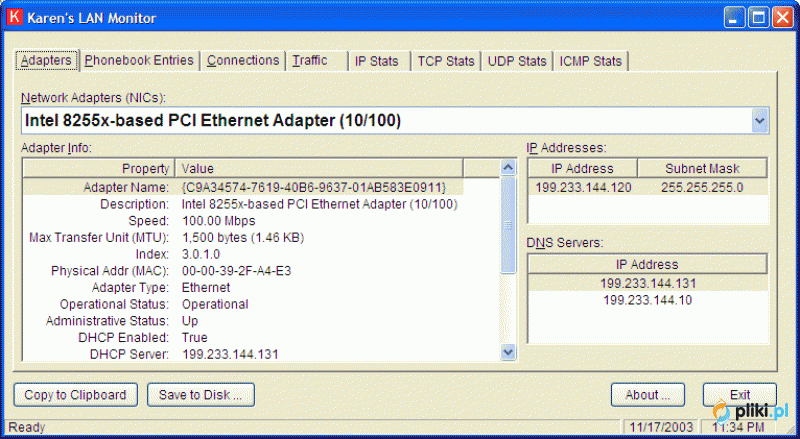
Task: Open the Phonebook Entries tab
Action: (x=139, y=61)
